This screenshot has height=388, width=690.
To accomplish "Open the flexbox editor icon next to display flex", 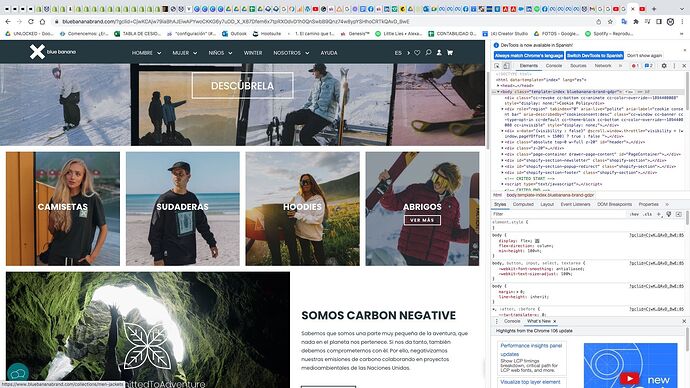I will tap(537, 241).
